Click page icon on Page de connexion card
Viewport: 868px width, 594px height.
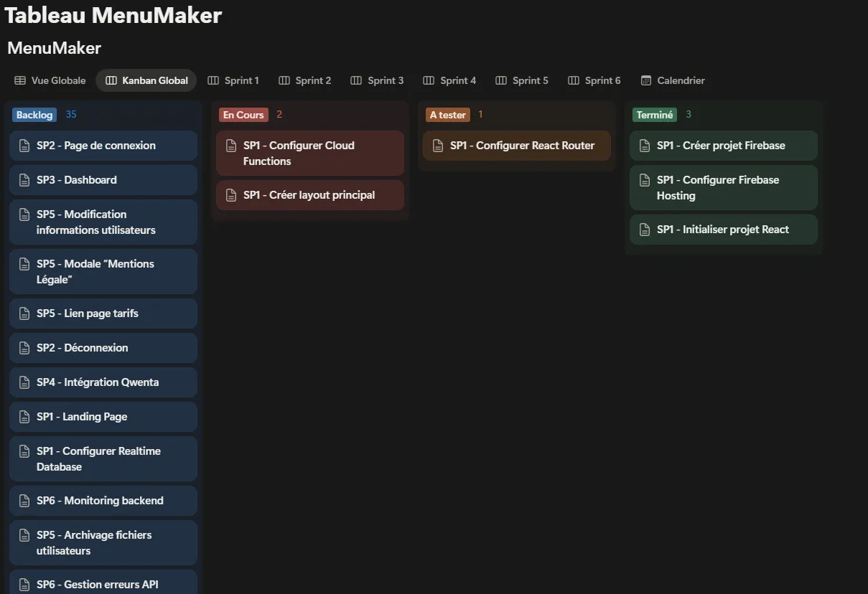pyautogui.click(x=24, y=146)
